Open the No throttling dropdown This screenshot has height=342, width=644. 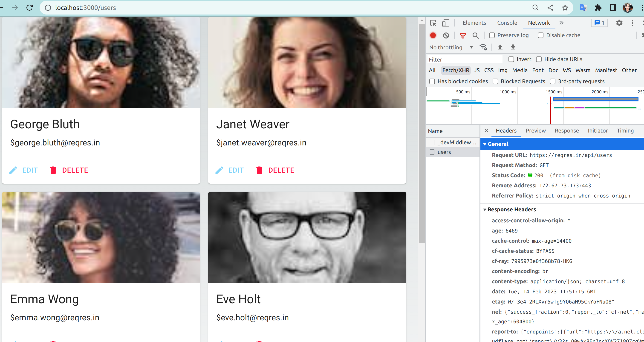coord(451,47)
